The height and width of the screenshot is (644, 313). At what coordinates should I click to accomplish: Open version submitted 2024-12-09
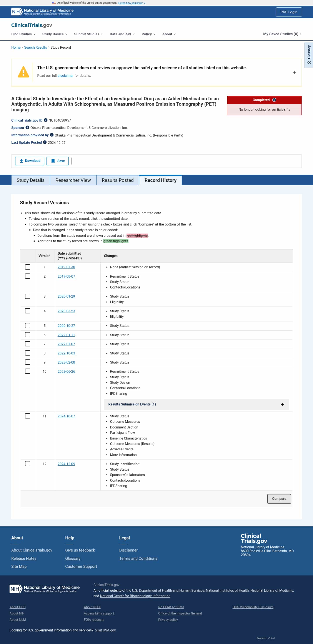click(66, 464)
